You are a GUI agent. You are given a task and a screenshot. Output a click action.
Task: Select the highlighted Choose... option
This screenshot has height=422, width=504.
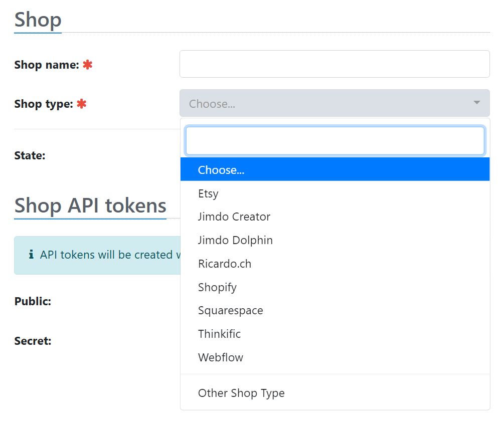(335, 169)
